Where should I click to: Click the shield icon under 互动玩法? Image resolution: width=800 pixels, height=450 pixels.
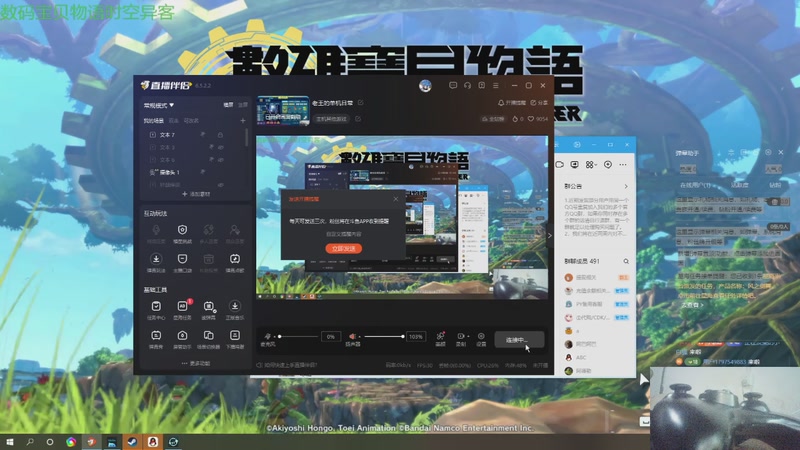click(182, 230)
